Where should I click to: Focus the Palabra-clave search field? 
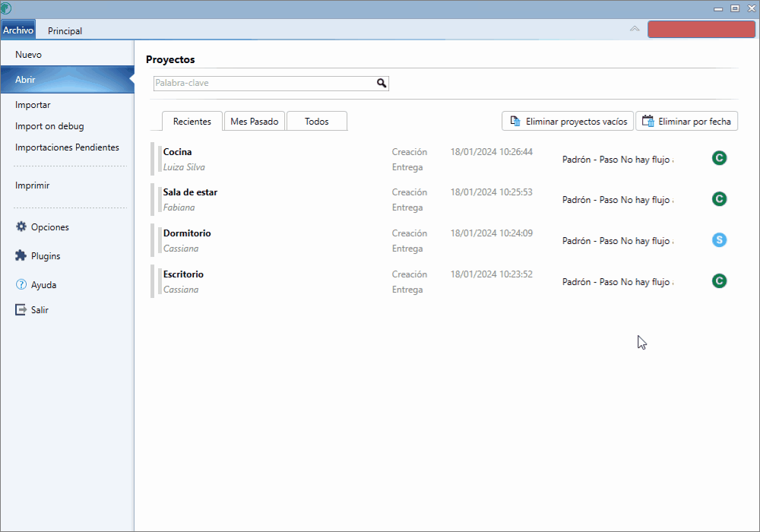(263, 84)
